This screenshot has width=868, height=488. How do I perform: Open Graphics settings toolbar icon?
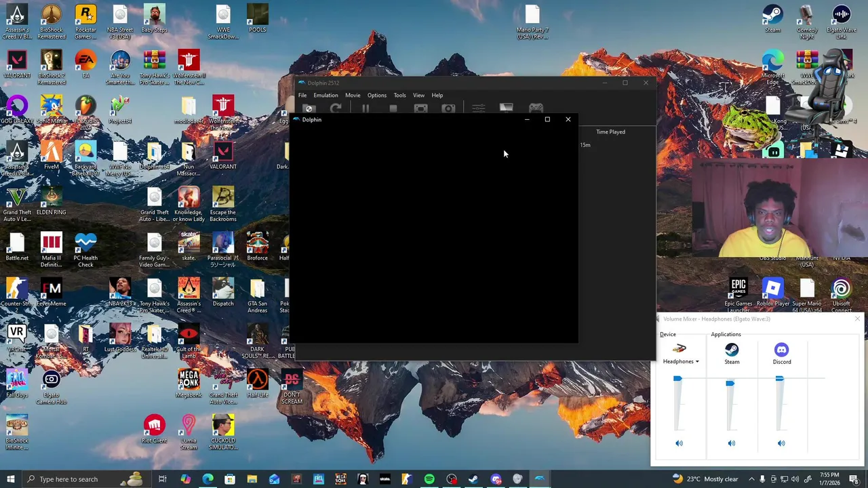(x=506, y=108)
